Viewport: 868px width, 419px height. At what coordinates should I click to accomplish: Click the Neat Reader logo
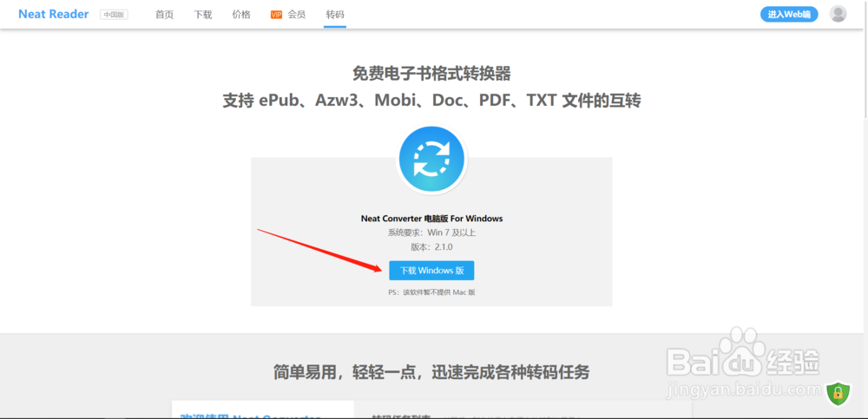[x=54, y=15]
